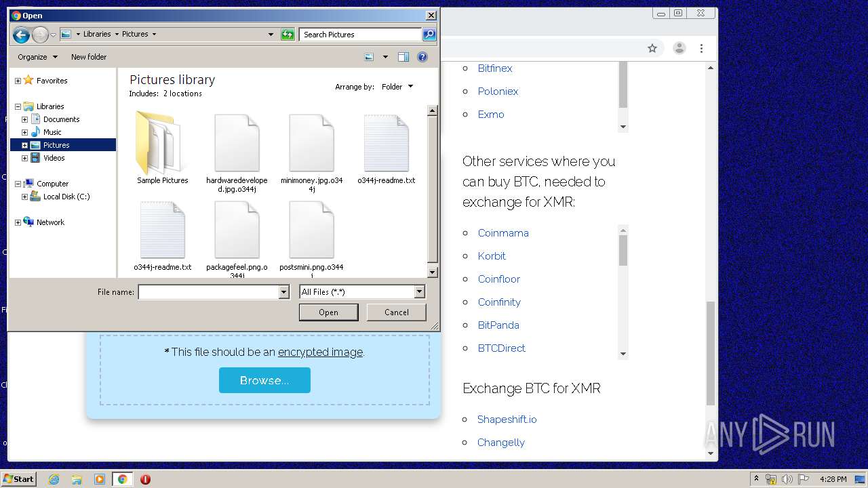The image size is (868, 488).
Task: Bookmark page with star icon in Chrome
Action: pos(652,48)
